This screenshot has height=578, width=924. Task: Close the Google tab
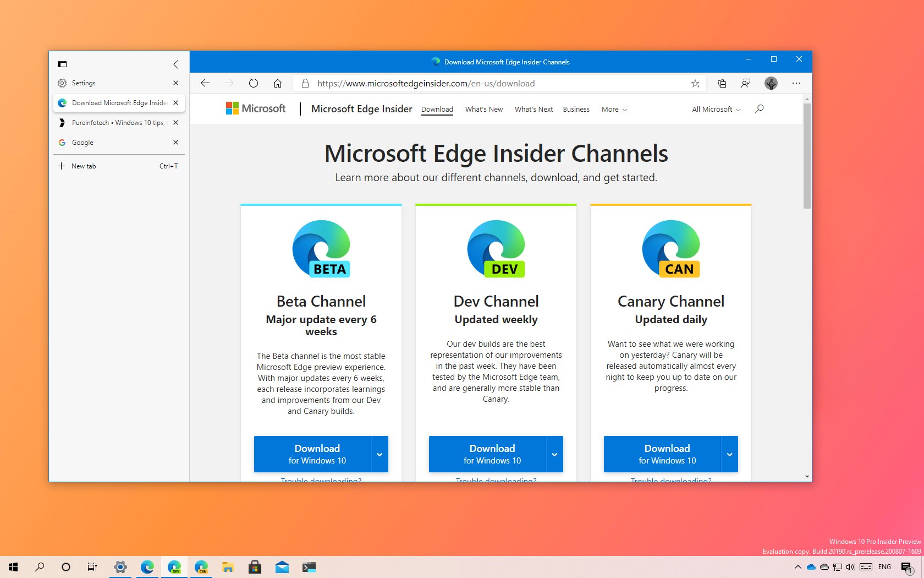(x=175, y=143)
